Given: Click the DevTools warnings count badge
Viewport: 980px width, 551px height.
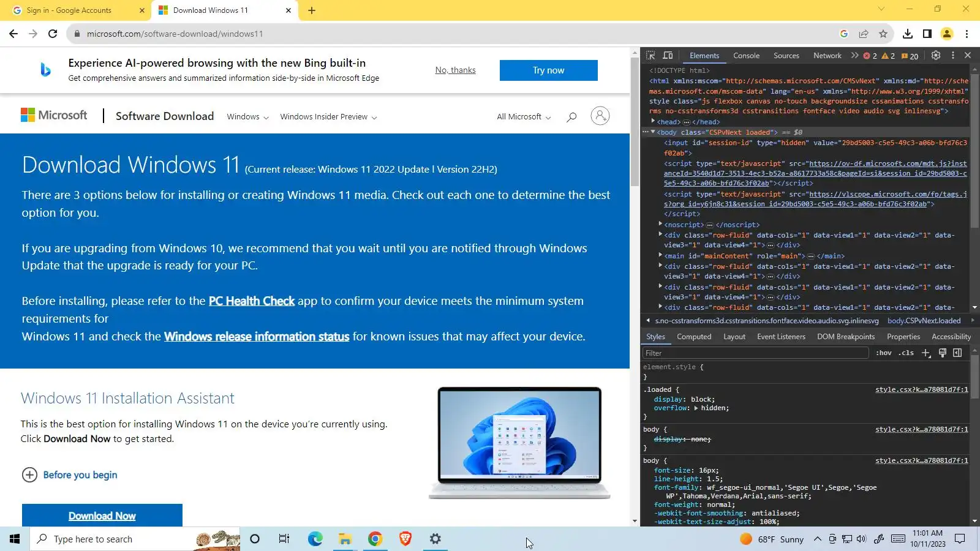Looking at the screenshot, I should click(888, 56).
